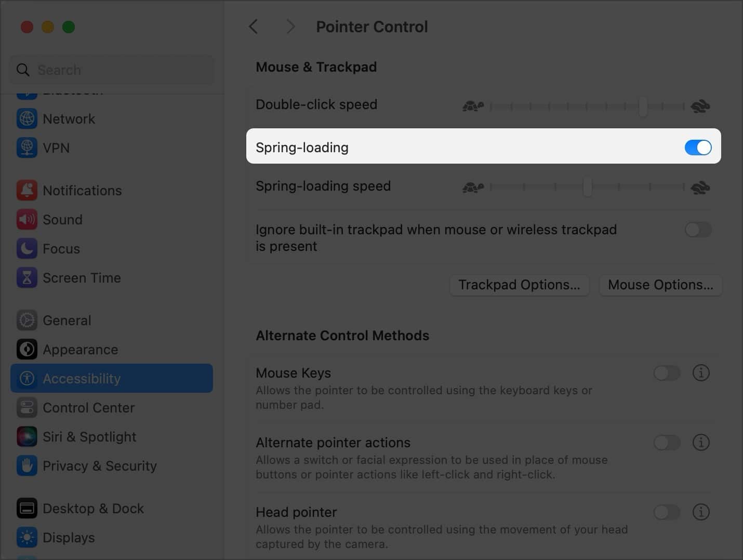
Task: Open Appearance settings in sidebar
Action: (112, 350)
